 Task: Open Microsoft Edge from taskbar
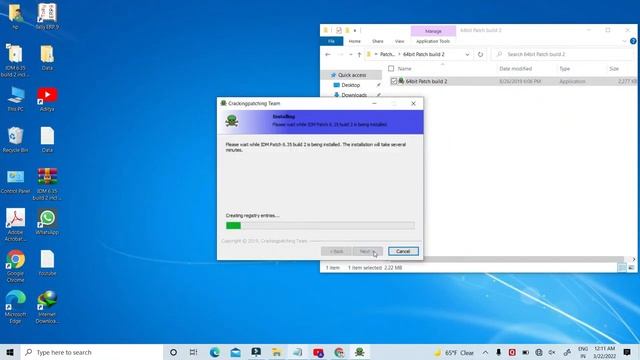(215, 352)
